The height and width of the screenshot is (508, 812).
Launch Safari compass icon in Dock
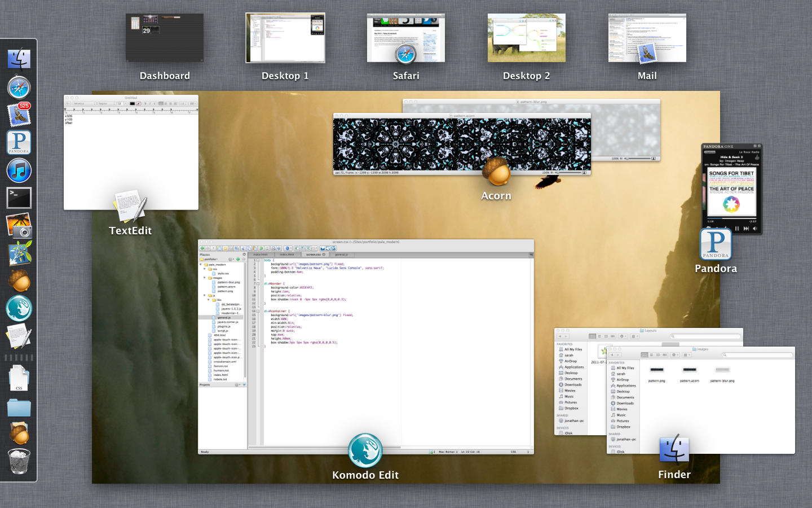tap(19, 87)
